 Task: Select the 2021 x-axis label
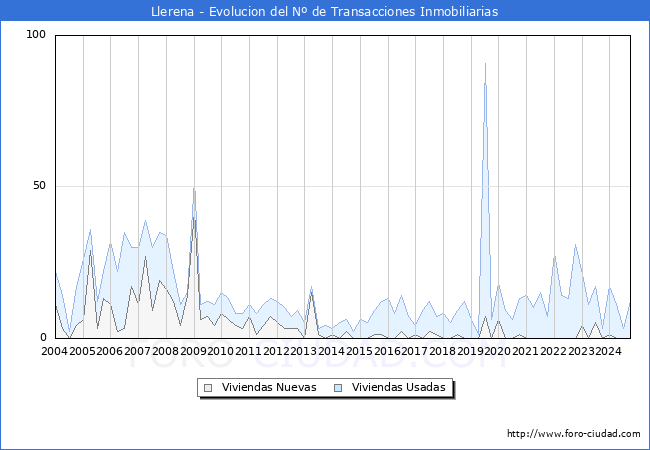click(x=525, y=351)
